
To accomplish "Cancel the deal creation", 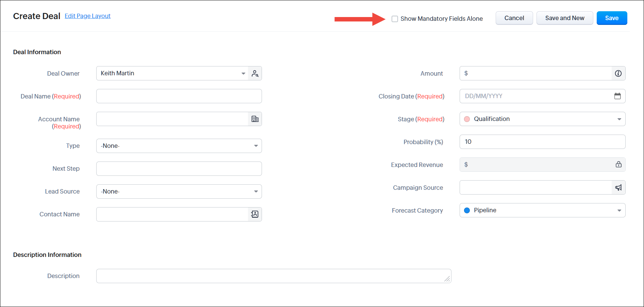I will (x=514, y=18).
